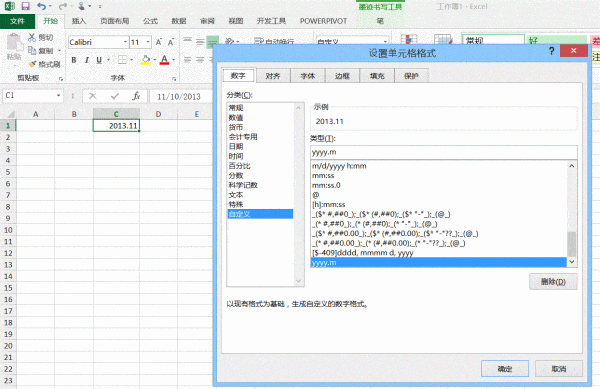Click the Select All corner triangle

click(x=11, y=114)
